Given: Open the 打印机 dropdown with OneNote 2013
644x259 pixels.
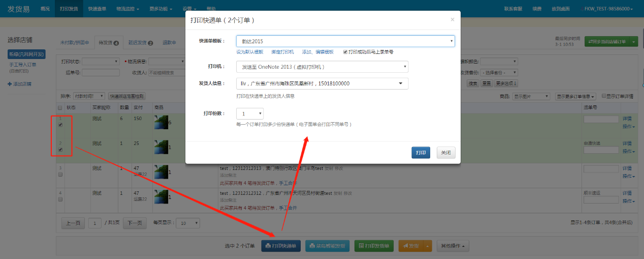Looking at the screenshot, I should click(x=322, y=67).
